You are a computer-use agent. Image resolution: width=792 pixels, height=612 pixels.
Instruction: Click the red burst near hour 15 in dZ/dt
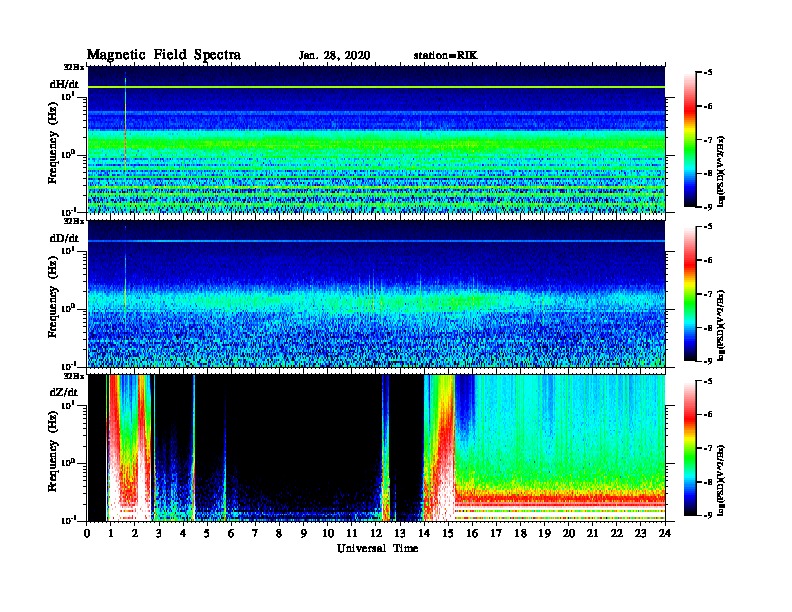tap(444, 449)
